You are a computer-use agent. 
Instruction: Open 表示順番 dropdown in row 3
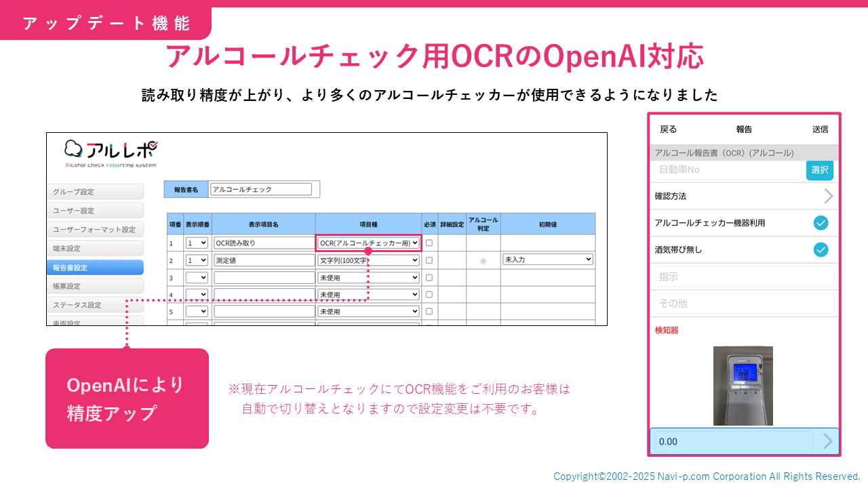(197, 277)
